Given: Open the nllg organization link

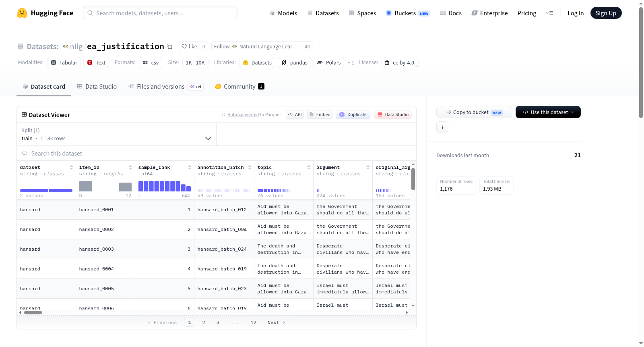Looking at the screenshot, I should pyautogui.click(x=76, y=47).
